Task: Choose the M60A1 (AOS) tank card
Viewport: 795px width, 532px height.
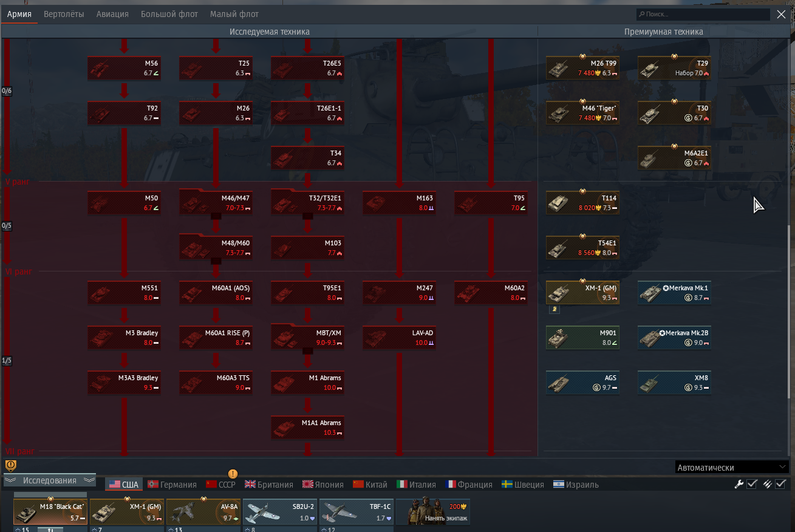Action: [x=216, y=293]
